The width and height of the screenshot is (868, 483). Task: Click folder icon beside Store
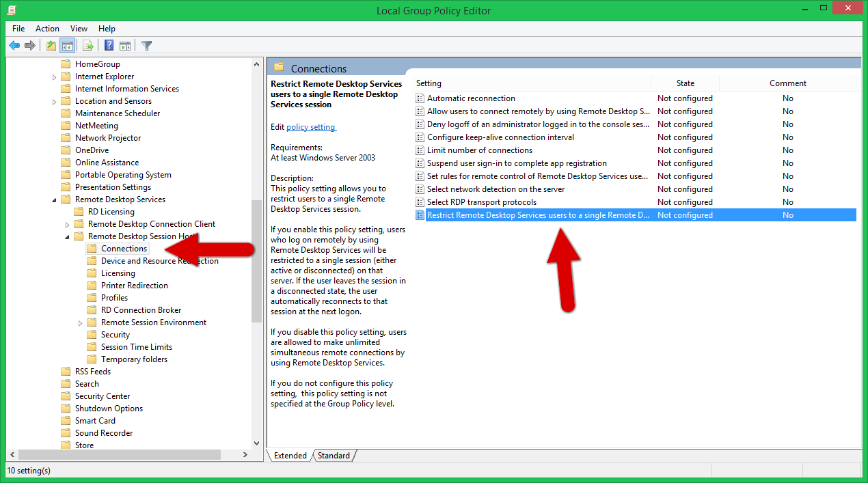click(66, 445)
